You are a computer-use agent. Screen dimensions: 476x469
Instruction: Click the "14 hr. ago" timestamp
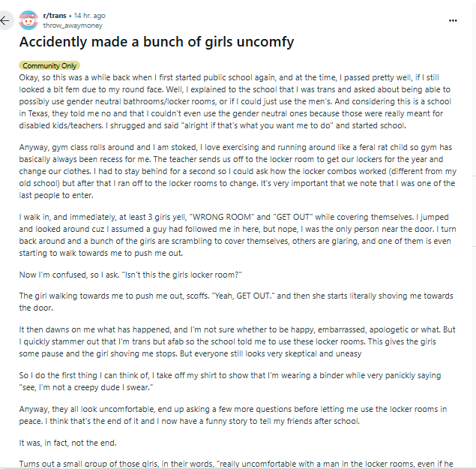coord(89,16)
